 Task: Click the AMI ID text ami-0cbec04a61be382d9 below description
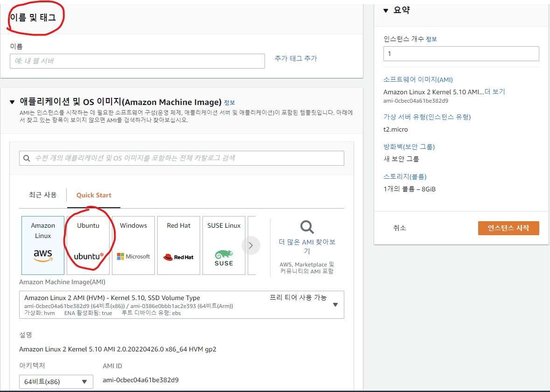(x=141, y=380)
